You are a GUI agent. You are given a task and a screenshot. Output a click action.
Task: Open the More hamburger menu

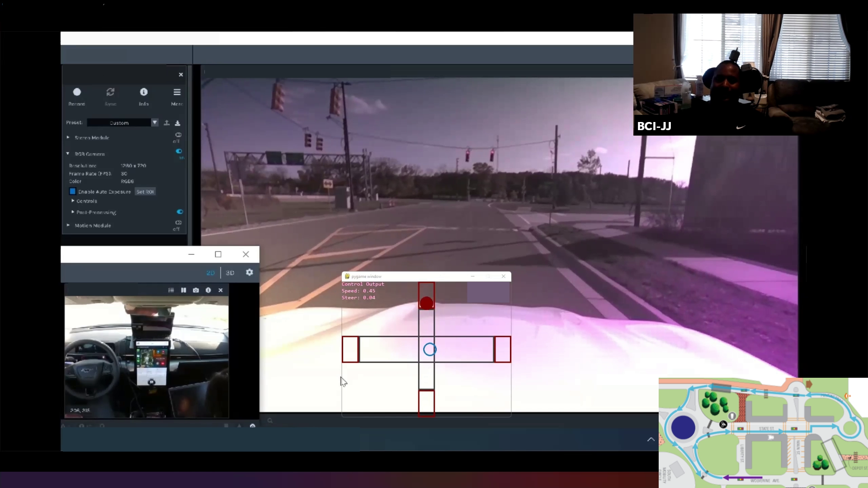click(x=177, y=93)
